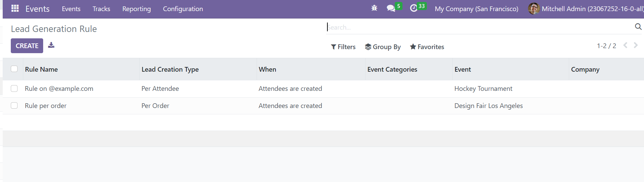Open the Reporting menu

point(137,9)
